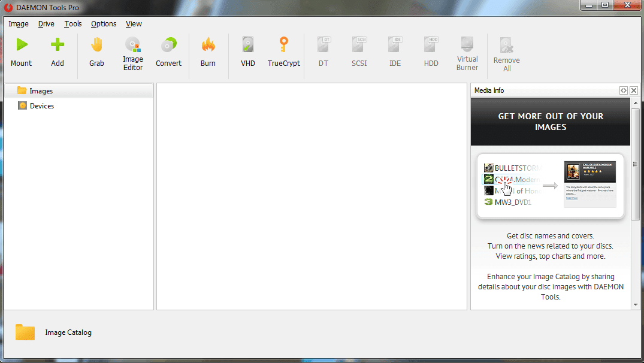Select Images in the left tree
This screenshot has width=644, height=363.
coord(79,91)
